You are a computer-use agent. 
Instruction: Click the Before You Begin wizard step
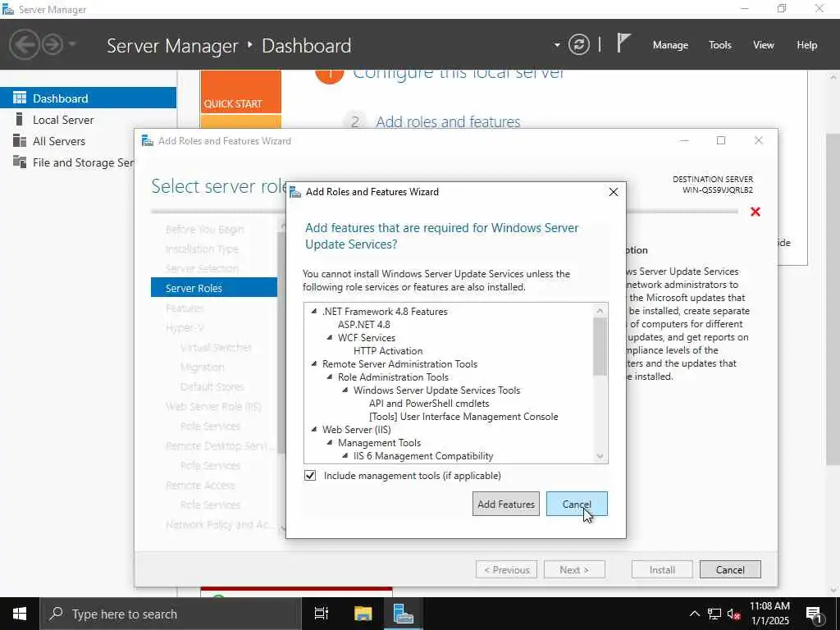tap(204, 230)
